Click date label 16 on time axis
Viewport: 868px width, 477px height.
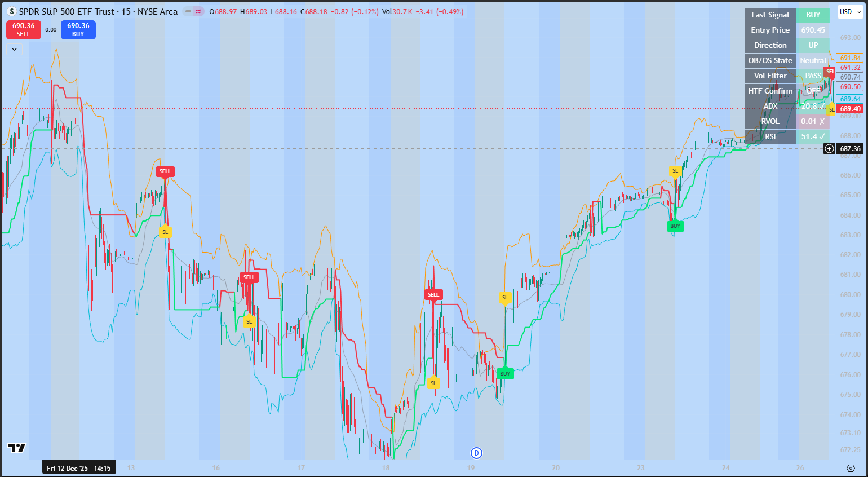[x=216, y=468]
